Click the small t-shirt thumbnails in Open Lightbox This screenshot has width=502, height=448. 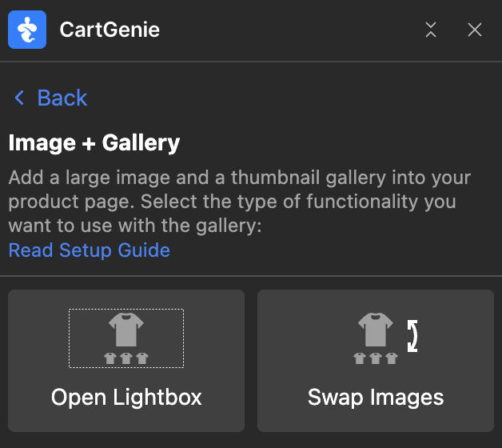pos(126,358)
